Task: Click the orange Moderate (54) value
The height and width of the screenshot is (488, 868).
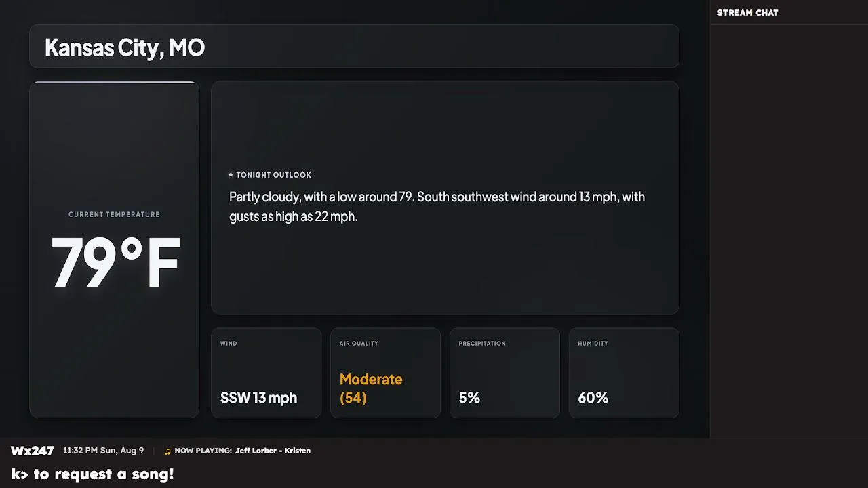Action: click(x=371, y=388)
